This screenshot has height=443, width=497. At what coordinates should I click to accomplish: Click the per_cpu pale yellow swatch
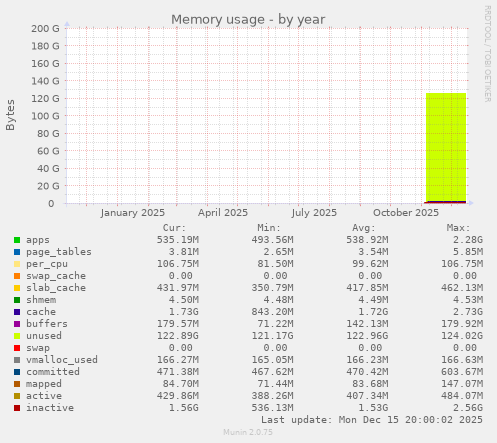click(17, 264)
